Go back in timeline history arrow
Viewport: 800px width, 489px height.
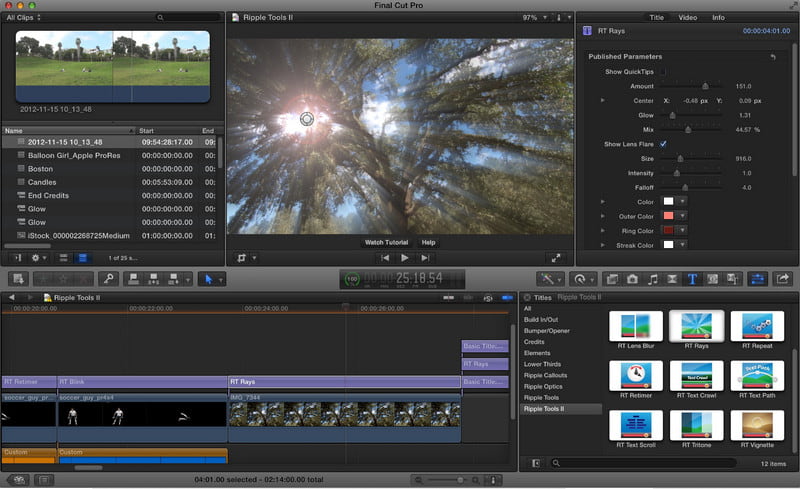point(12,297)
